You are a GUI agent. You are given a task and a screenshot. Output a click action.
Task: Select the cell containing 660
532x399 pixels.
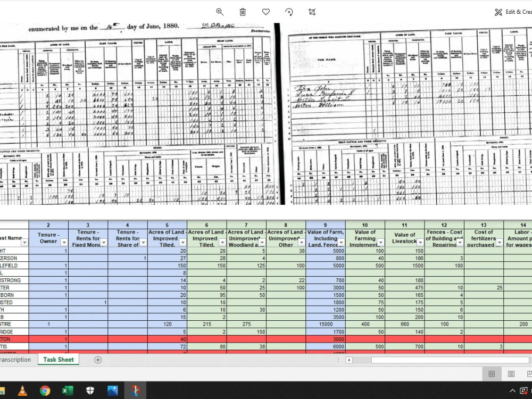pyautogui.click(x=404, y=324)
